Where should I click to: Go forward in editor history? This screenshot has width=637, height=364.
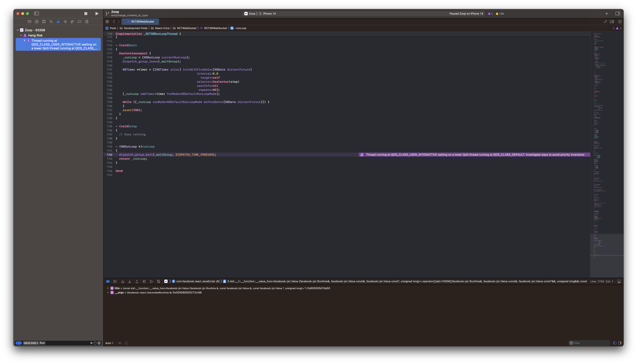[119, 21]
